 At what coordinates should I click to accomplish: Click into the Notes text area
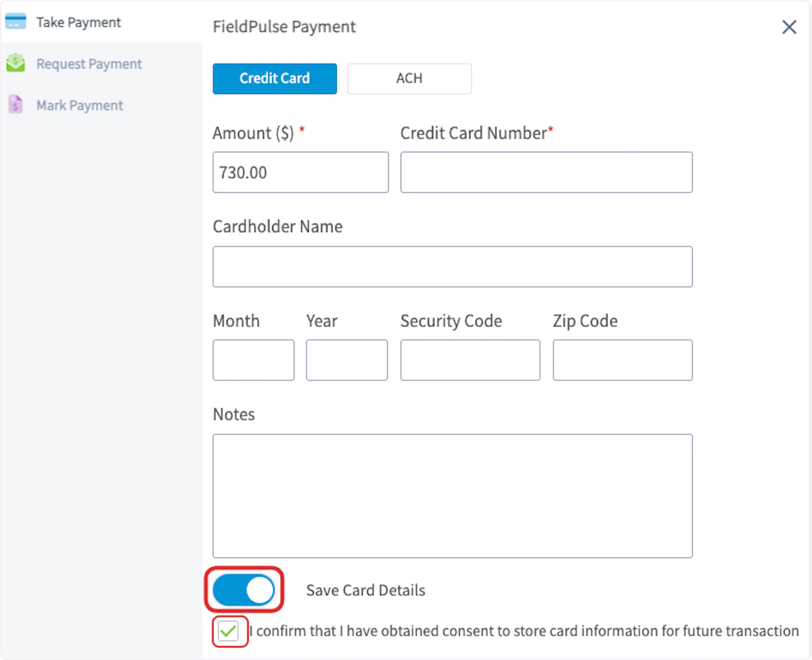[453, 496]
